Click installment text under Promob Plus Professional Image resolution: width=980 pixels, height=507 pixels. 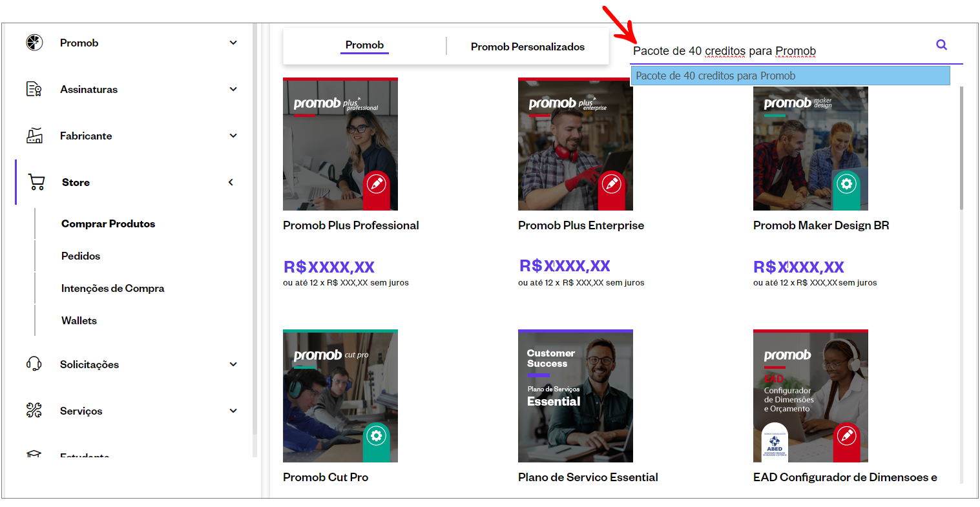[x=346, y=283]
